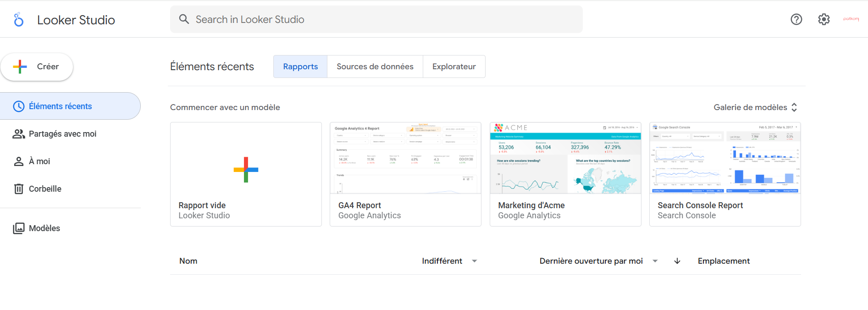Image resolution: width=868 pixels, height=310 pixels.
Task: Click the people icon for Partagés avec moi
Action: (19, 134)
